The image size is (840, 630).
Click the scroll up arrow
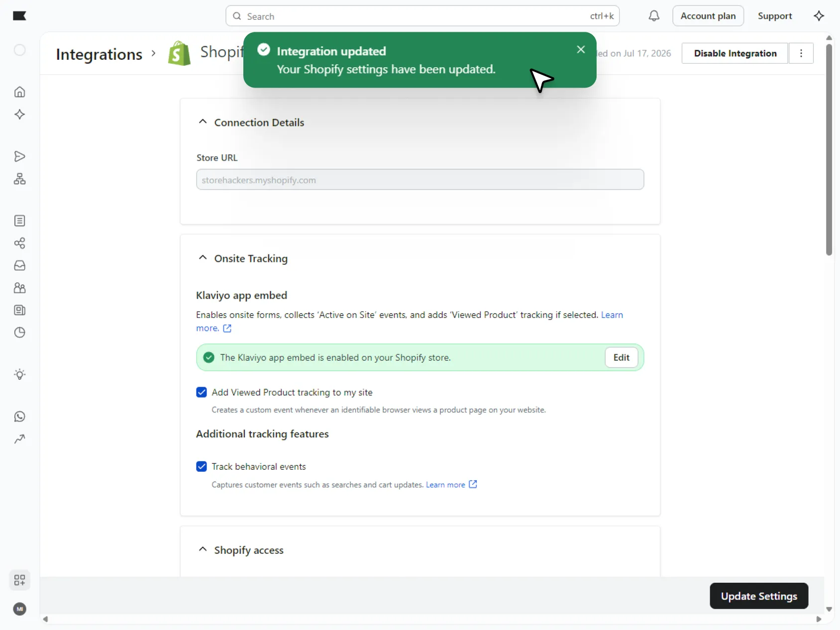[829, 38]
